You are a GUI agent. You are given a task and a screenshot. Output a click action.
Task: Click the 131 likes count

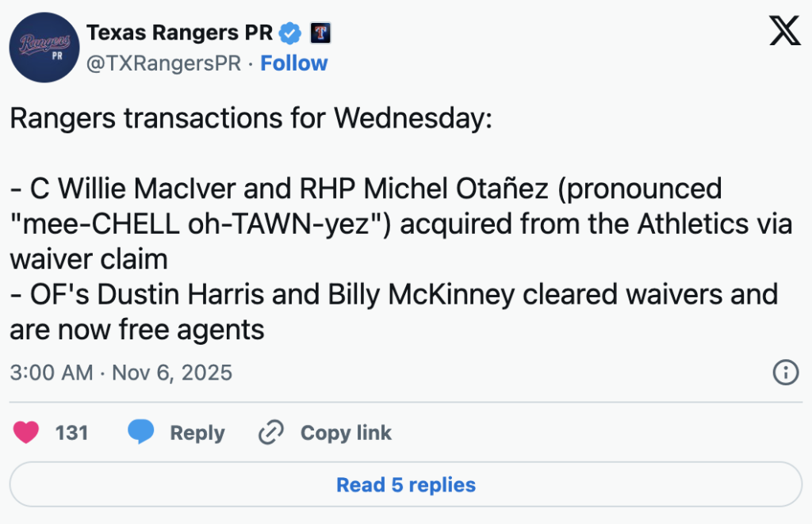coord(71,433)
